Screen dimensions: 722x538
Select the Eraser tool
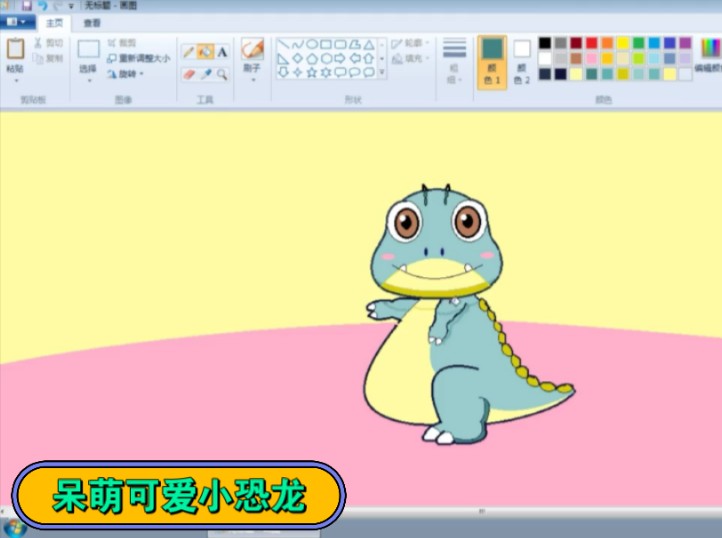(188, 74)
